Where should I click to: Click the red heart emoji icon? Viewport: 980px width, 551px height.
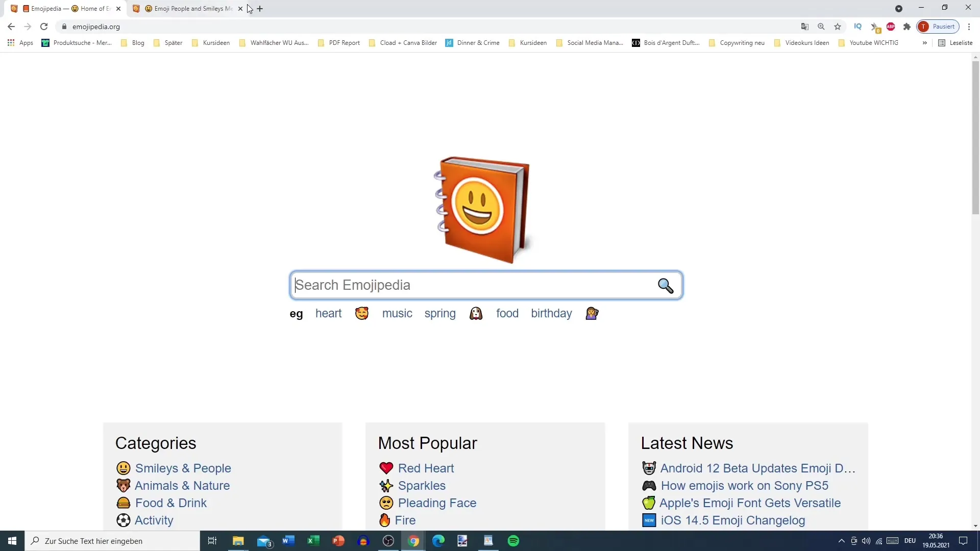coord(386,468)
